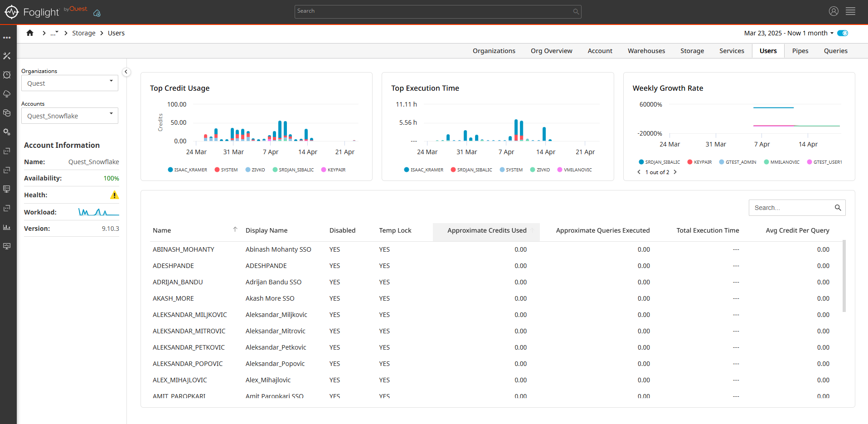
Task: Open the databases cylinder icon in sidebar
Action: tap(7, 113)
